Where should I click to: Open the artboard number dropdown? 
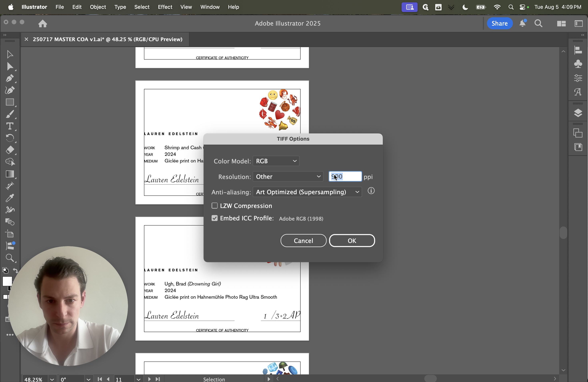coord(139,379)
